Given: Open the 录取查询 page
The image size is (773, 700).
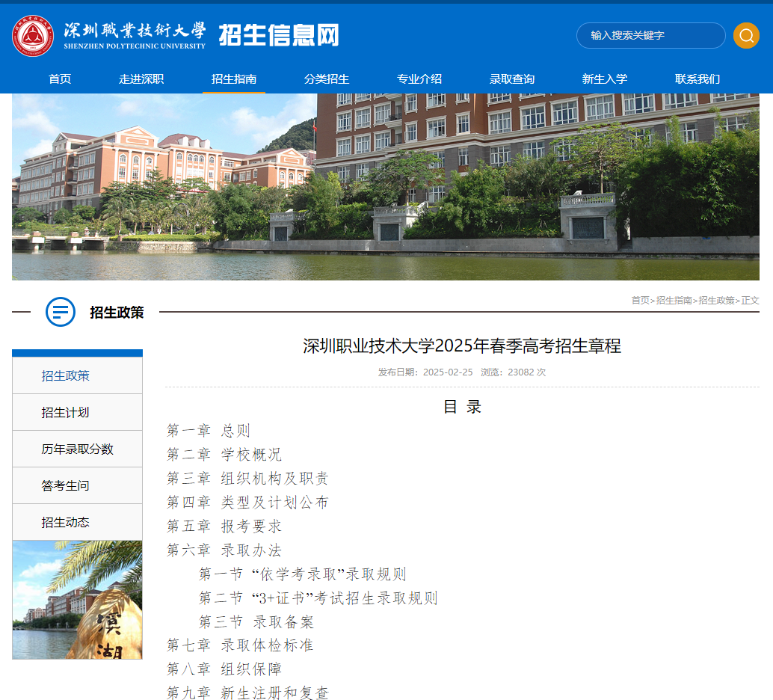Looking at the screenshot, I should pyautogui.click(x=512, y=79).
